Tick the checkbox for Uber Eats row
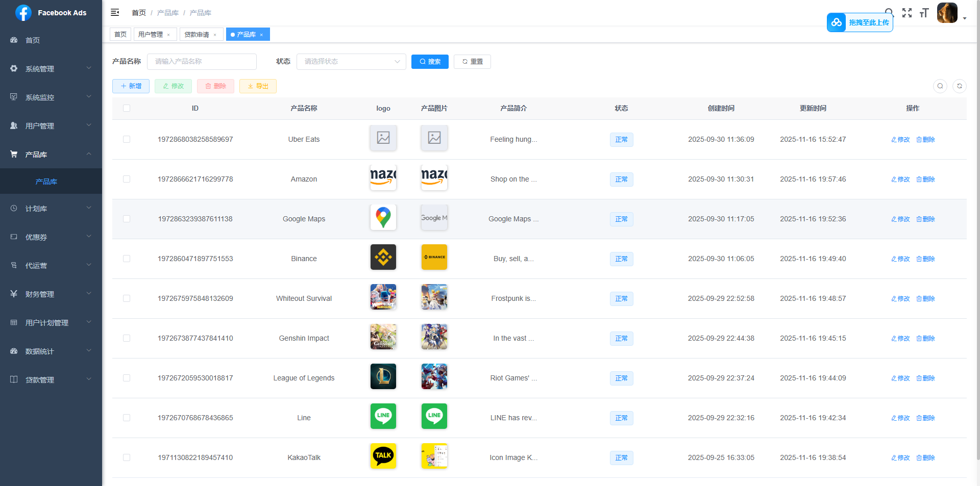Image resolution: width=980 pixels, height=486 pixels. click(127, 139)
